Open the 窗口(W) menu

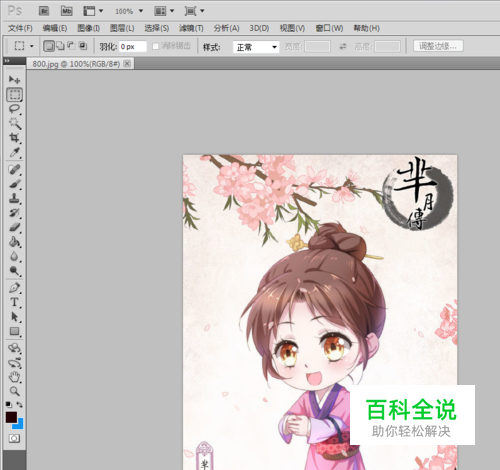click(329, 28)
